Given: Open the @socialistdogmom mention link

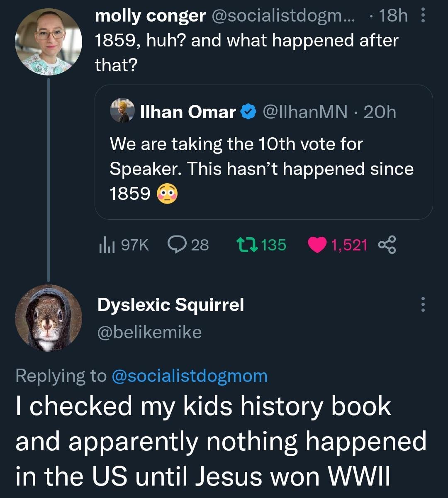Looking at the screenshot, I should 190,376.
